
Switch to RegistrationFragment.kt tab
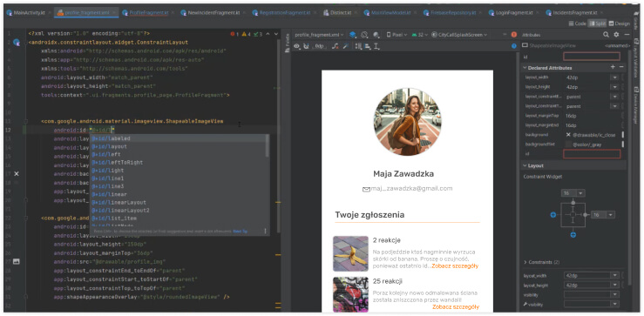pos(284,13)
